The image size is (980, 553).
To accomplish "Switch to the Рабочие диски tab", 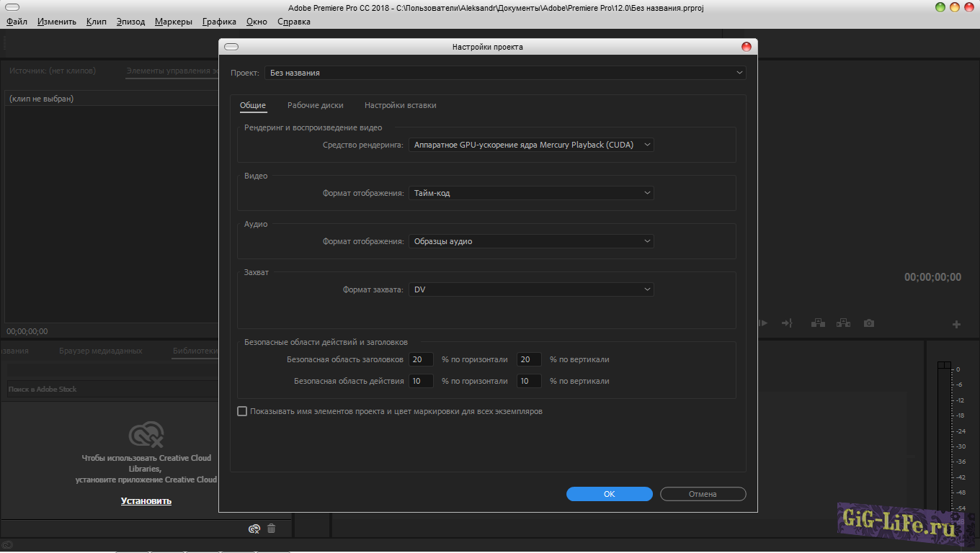I will click(x=315, y=105).
